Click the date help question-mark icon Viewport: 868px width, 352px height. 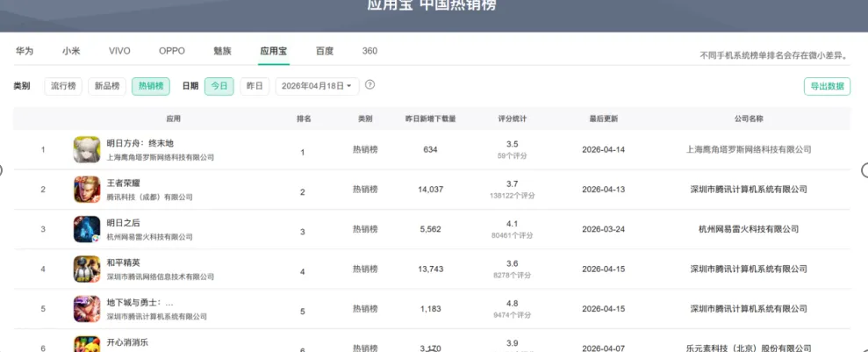[x=370, y=85]
